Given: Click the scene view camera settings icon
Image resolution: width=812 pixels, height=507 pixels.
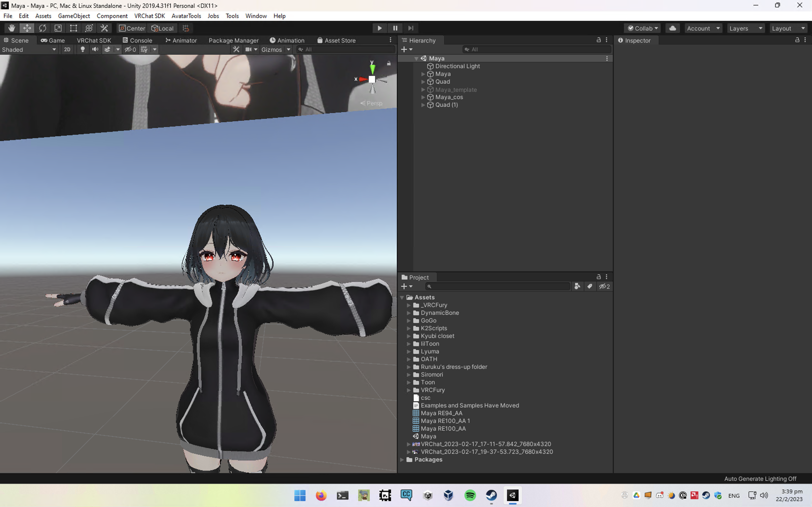Looking at the screenshot, I should click(249, 49).
